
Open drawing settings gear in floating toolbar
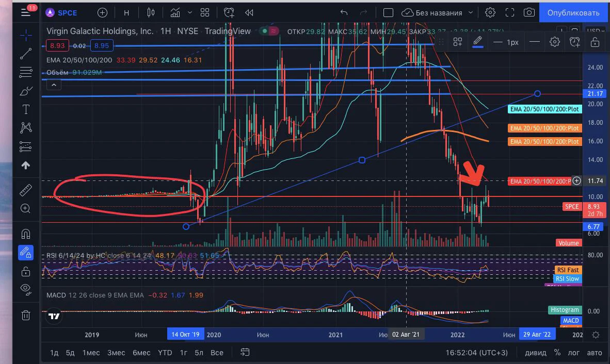click(x=555, y=42)
